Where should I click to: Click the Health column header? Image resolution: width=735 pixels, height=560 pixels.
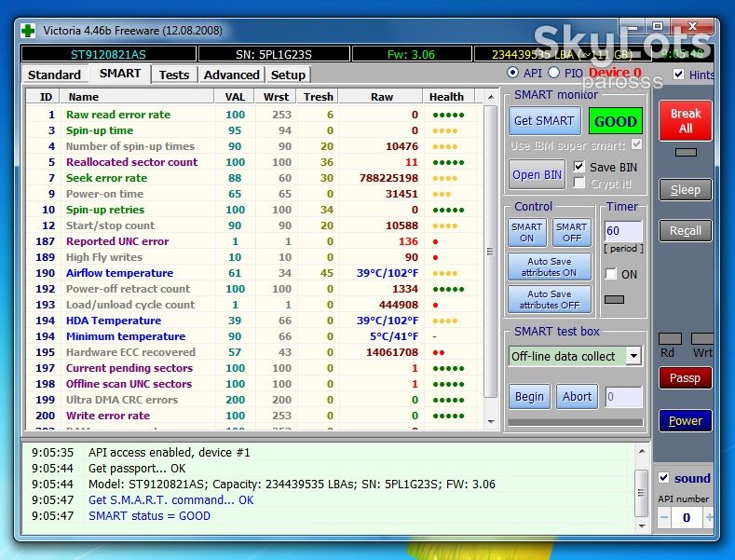[x=449, y=97]
